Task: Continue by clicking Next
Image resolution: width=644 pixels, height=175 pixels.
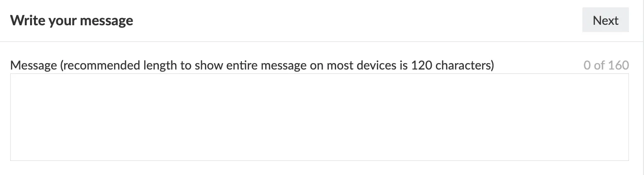Action: pos(606,20)
